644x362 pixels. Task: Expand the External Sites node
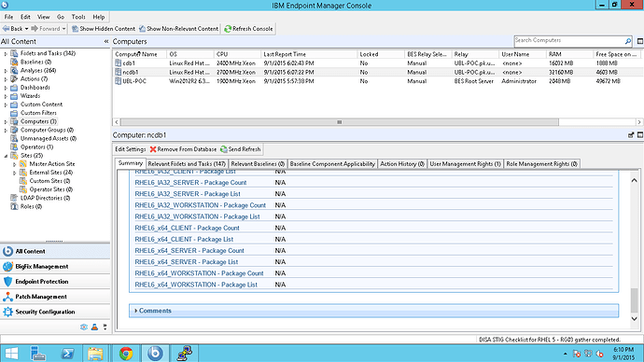pos(14,173)
